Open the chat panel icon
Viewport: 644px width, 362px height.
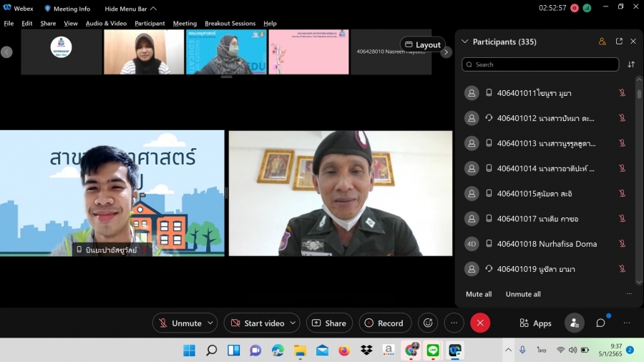600,323
